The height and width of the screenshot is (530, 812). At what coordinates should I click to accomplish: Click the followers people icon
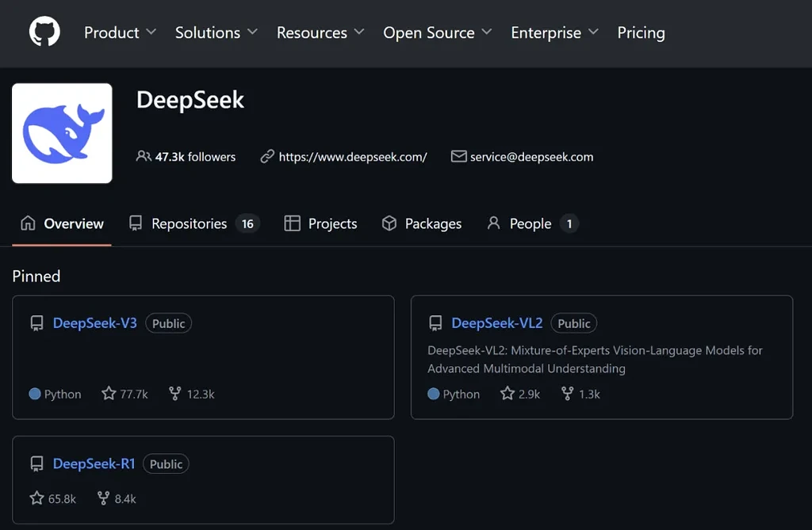143,156
